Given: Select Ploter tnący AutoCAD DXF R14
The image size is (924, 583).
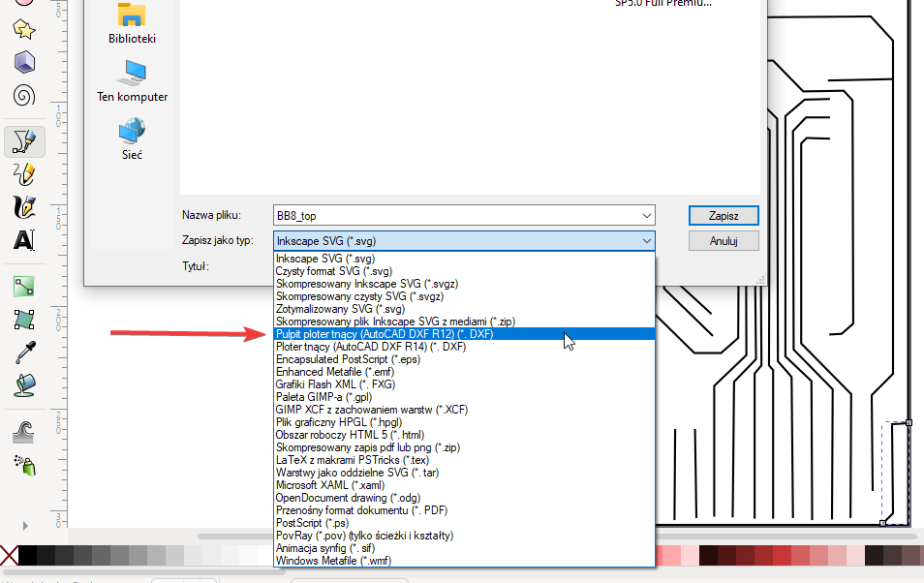Looking at the screenshot, I should point(464,347).
